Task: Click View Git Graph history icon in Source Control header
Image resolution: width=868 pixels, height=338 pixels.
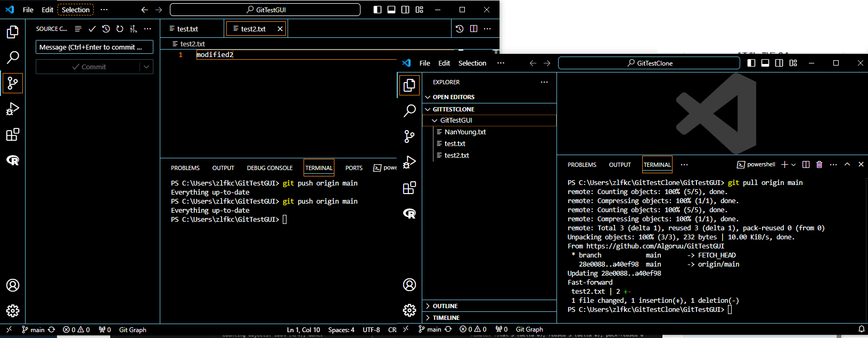Action: pos(106,29)
